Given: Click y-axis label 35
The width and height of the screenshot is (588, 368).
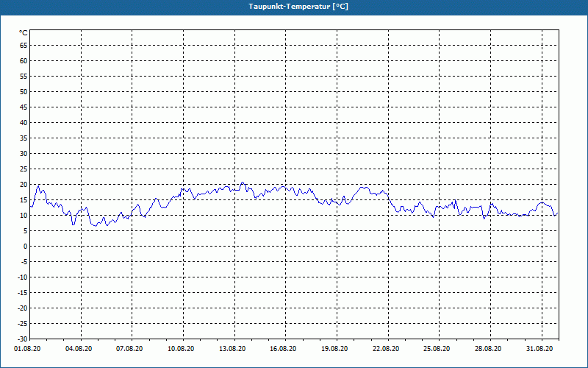Looking at the screenshot, I should pyautogui.click(x=24, y=138).
